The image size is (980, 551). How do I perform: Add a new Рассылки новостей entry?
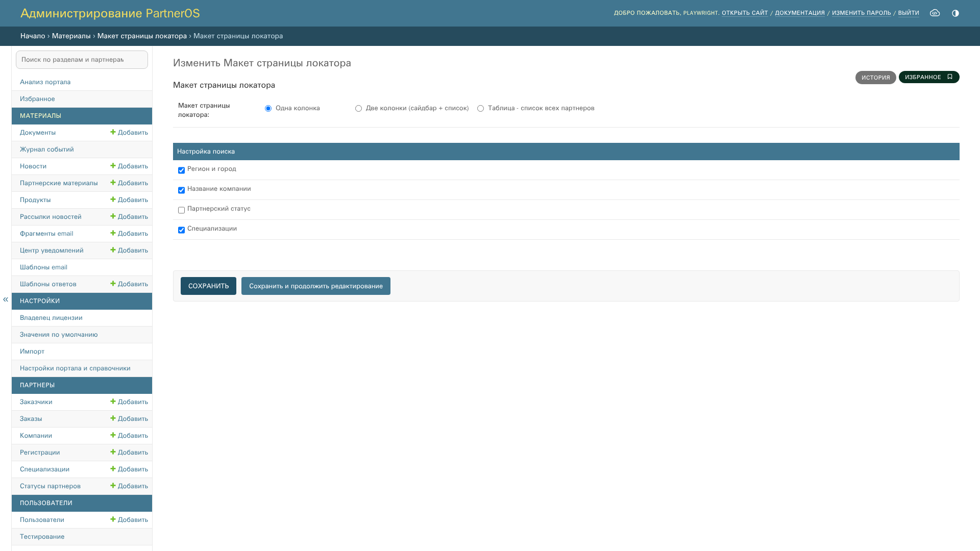(129, 217)
